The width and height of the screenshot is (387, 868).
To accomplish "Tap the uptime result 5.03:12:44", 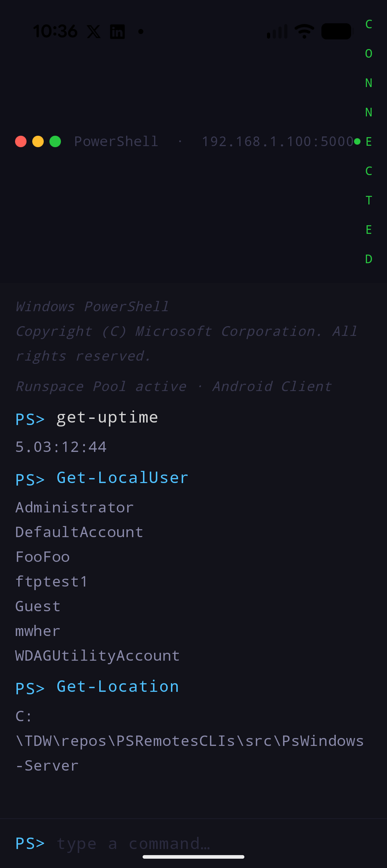I will (x=61, y=447).
